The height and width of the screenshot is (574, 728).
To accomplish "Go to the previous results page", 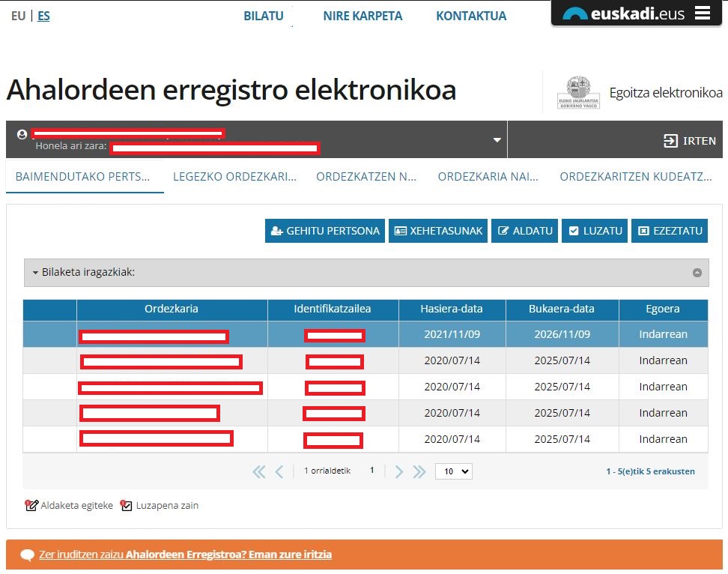I will coord(279,471).
